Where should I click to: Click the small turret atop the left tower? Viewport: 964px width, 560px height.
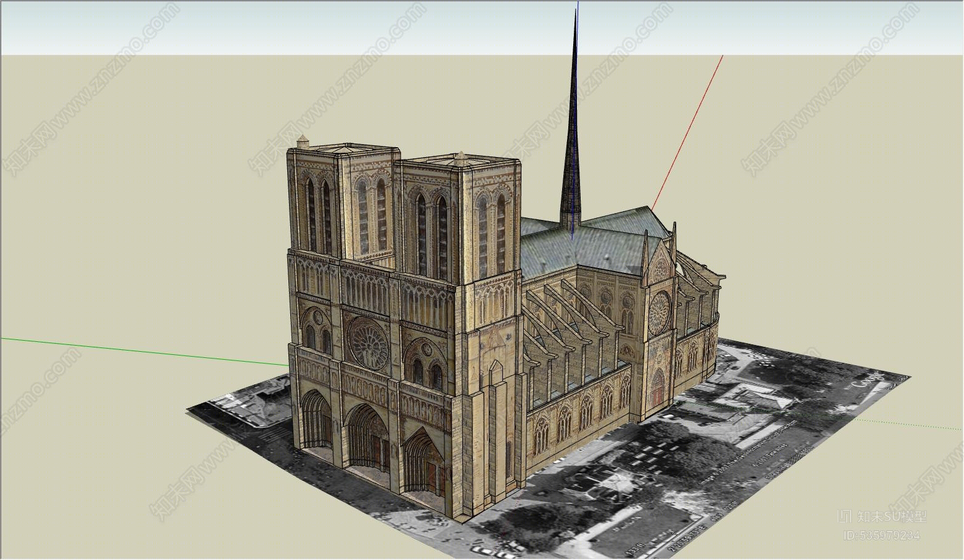(302, 142)
